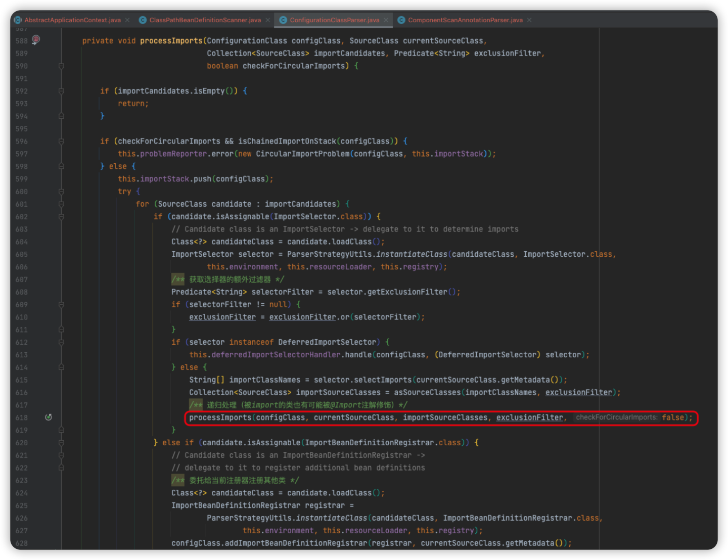Click the fold end marker at line 594
The height and width of the screenshot is (560, 728).
tap(61, 116)
